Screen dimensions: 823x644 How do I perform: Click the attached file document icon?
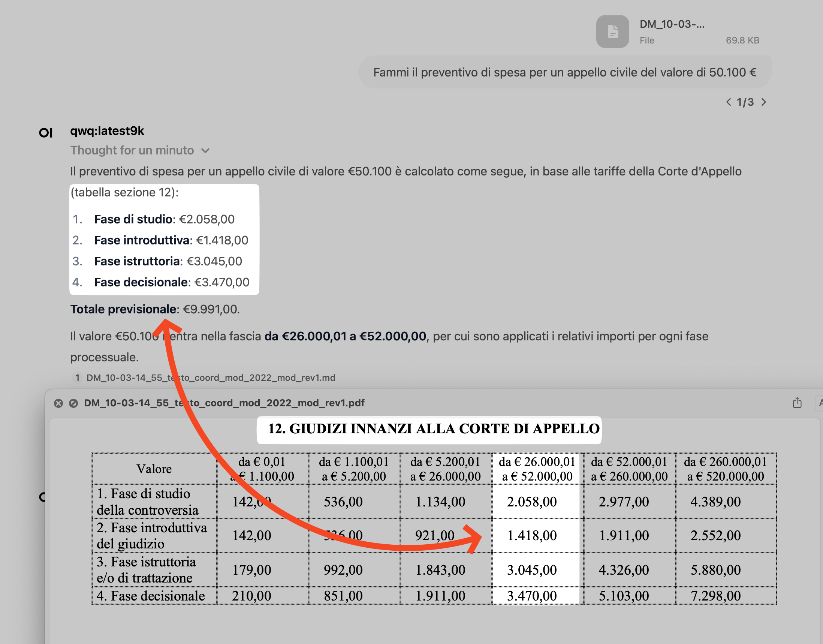612,31
